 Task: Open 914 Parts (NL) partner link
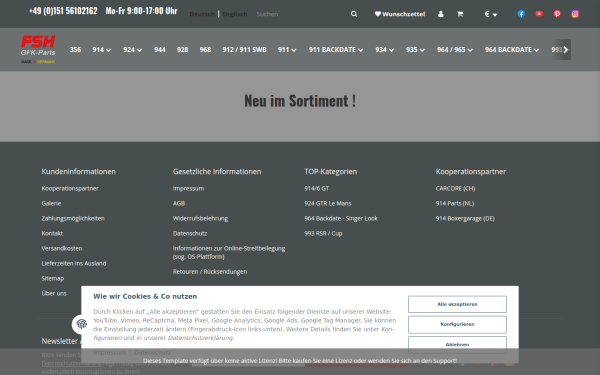point(455,203)
